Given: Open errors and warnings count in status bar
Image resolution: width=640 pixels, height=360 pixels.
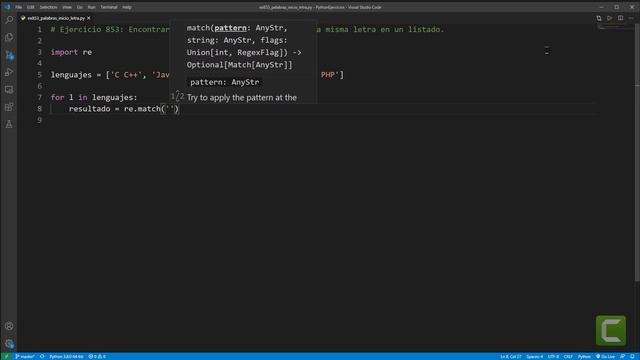Looking at the screenshot, I should pos(97,356).
